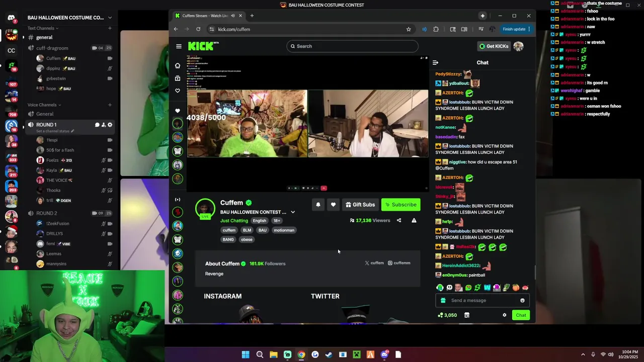This screenshot has height=362, width=644.
Task: Mute the Cuffem Stream browser tab audio
Action: point(232,16)
